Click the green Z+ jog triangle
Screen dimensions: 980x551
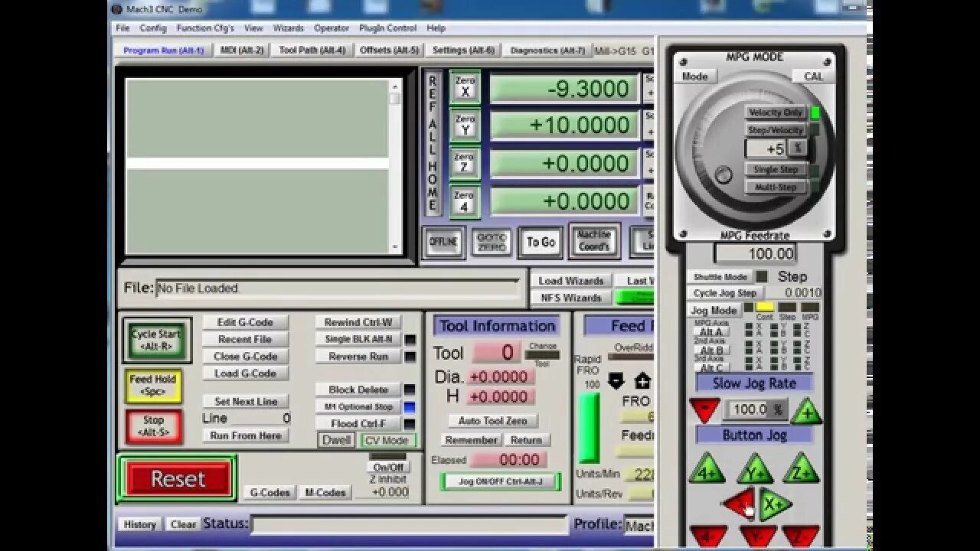tap(801, 469)
